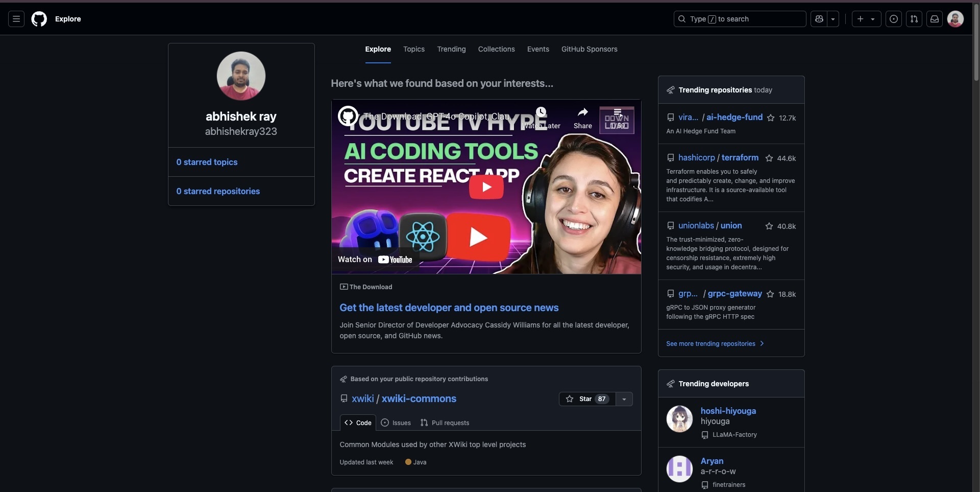Click the Star button for xwiki-commons
Screen dimensions: 980x492
tap(587, 399)
